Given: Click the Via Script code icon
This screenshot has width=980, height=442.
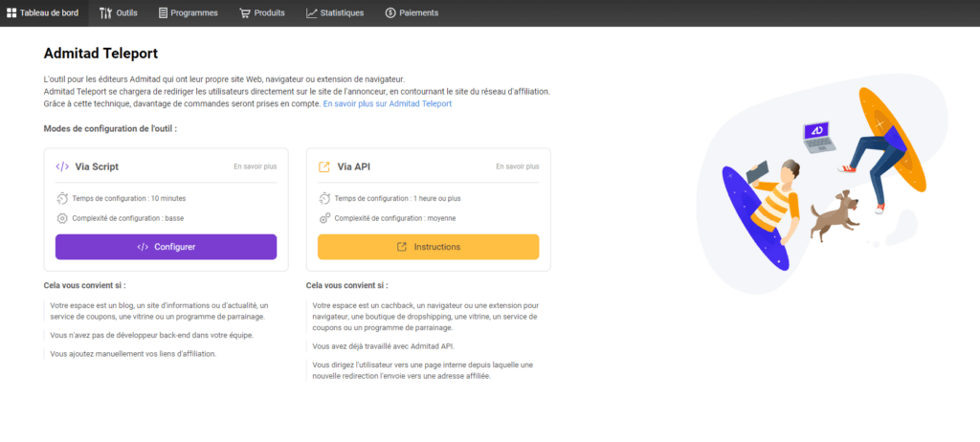Looking at the screenshot, I should click(x=62, y=166).
